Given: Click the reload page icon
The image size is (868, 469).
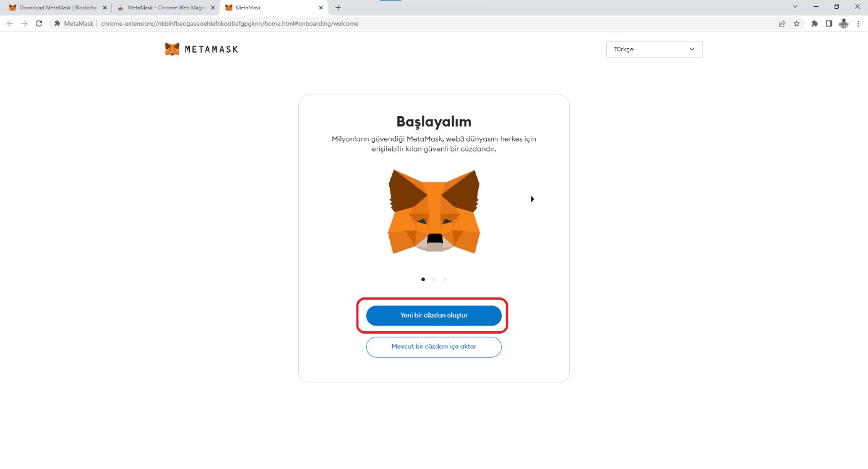Looking at the screenshot, I should tap(39, 24).
